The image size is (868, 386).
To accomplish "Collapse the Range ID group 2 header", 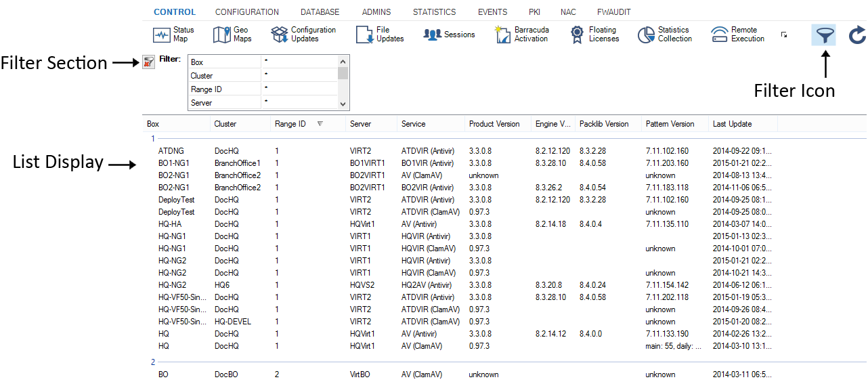I will (153, 362).
